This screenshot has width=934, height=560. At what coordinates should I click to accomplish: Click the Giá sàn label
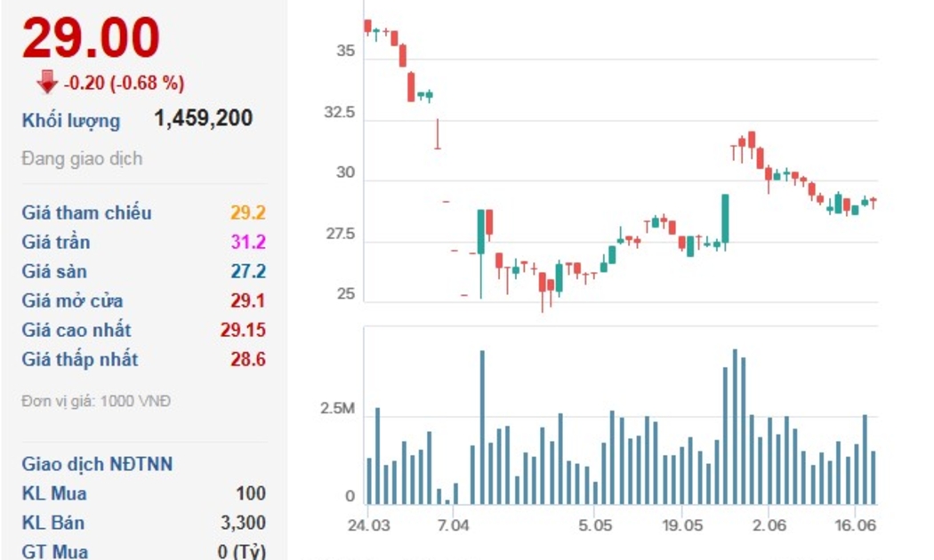click(x=54, y=271)
